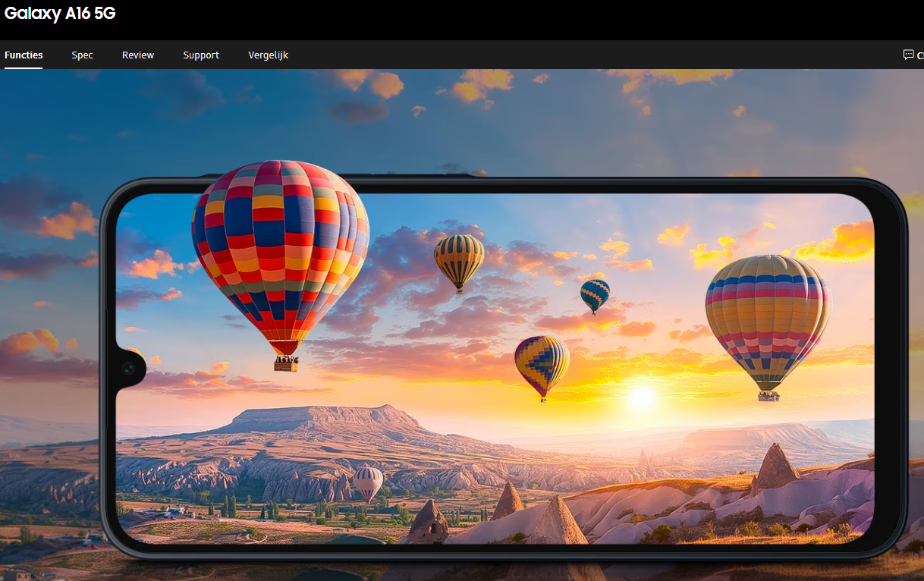Screen dimensions: 924x581
Task: Click the blue-yellow zigzag balloon in center
Action: 542,363
